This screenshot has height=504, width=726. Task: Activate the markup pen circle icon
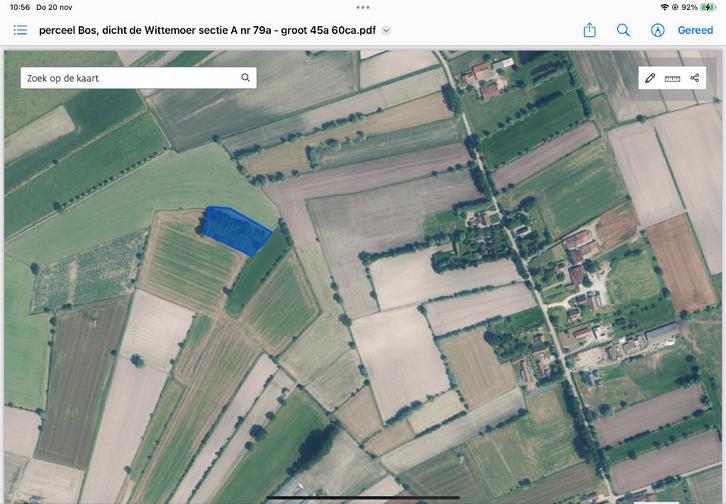(x=657, y=31)
